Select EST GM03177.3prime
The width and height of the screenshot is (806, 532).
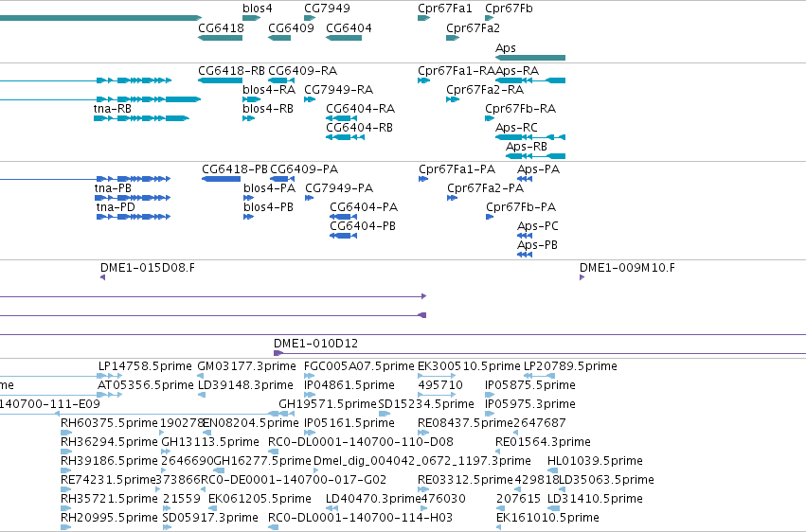[x=247, y=366]
